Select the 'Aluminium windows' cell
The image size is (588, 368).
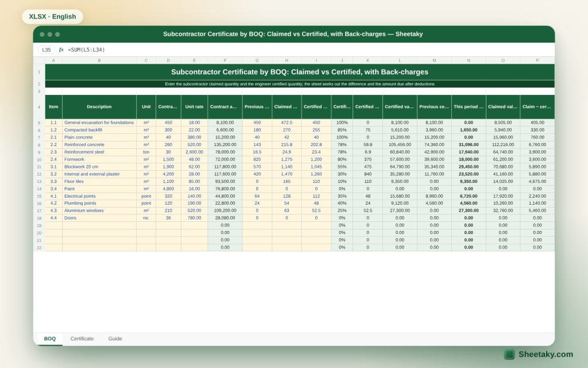coord(99,210)
